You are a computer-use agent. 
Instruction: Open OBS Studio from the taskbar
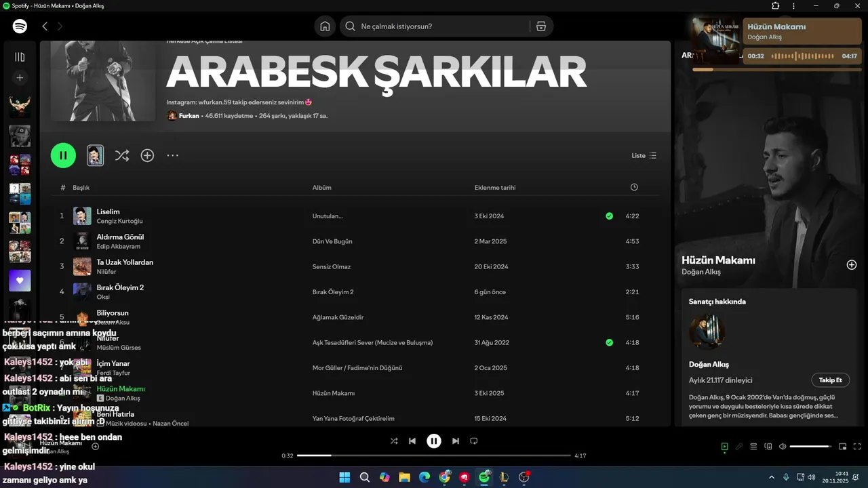524,477
